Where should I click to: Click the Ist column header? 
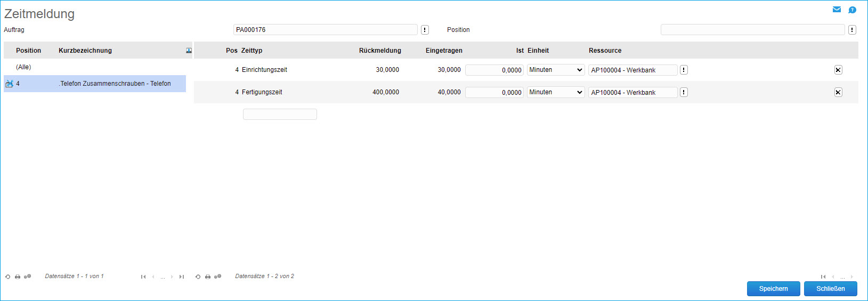click(520, 51)
